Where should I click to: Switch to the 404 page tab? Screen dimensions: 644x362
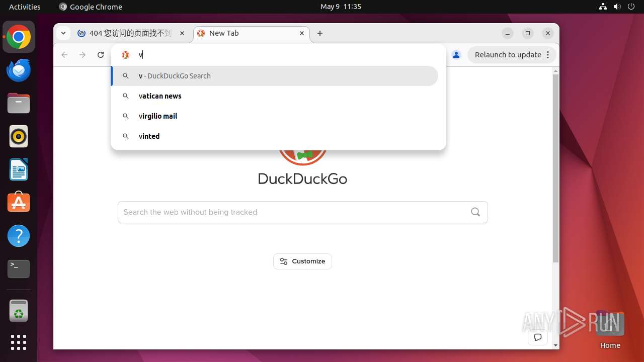pyautogui.click(x=131, y=33)
